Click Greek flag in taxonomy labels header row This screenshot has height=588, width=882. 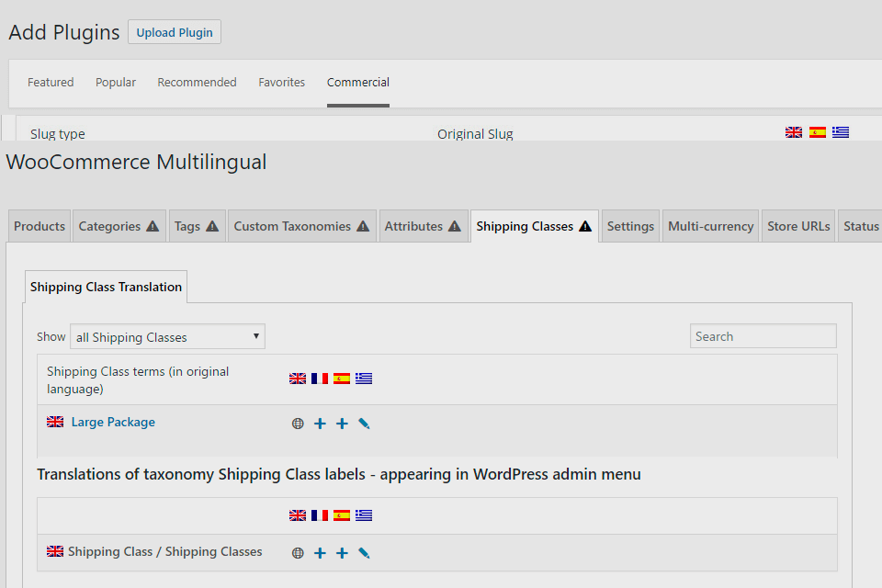coord(364,515)
